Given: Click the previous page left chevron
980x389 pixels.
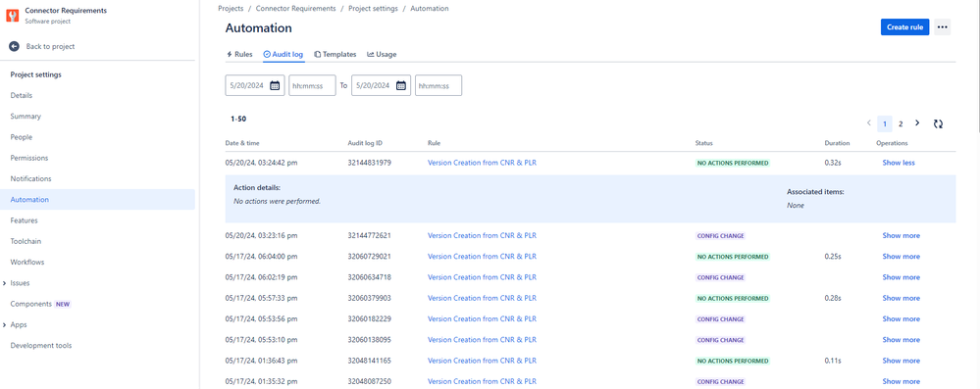Looking at the screenshot, I should pos(869,123).
